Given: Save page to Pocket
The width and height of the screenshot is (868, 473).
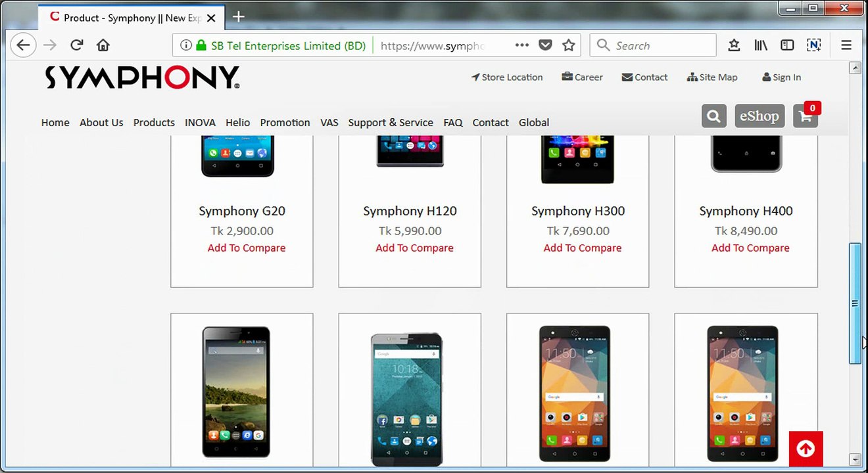Looking at the screenshot, I should [x=545, y=45].
